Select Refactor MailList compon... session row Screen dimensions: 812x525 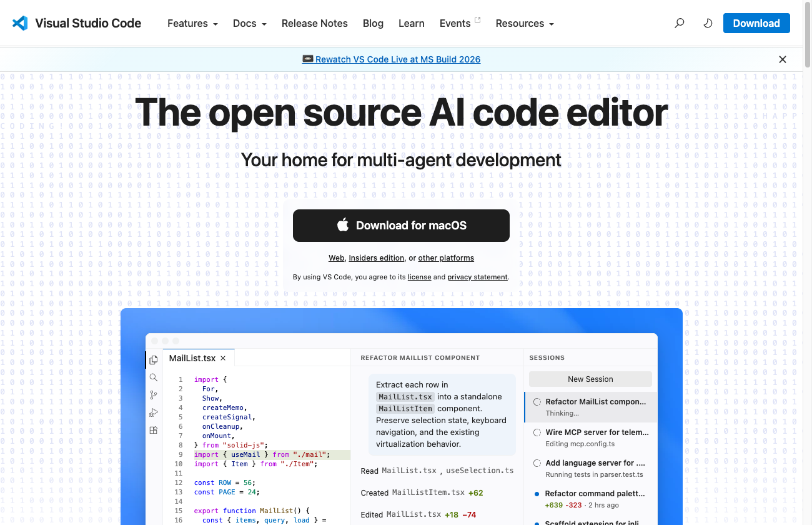[x=590, y=407]
